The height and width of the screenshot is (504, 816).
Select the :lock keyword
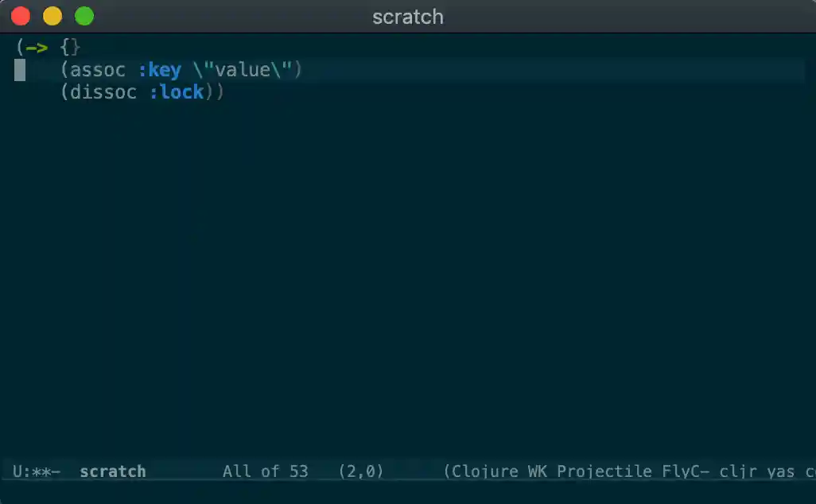[x=176, y=92]
